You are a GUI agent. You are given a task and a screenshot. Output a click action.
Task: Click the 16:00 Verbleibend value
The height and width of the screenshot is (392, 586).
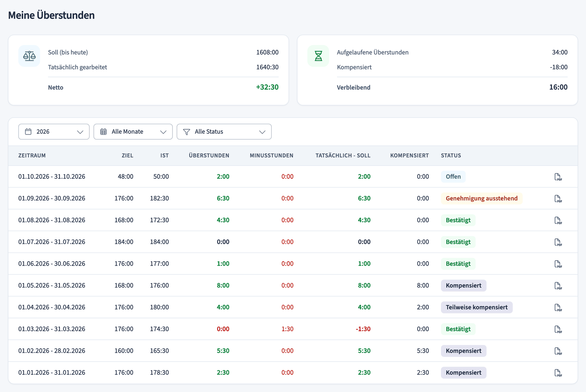[x=558, y=87]
